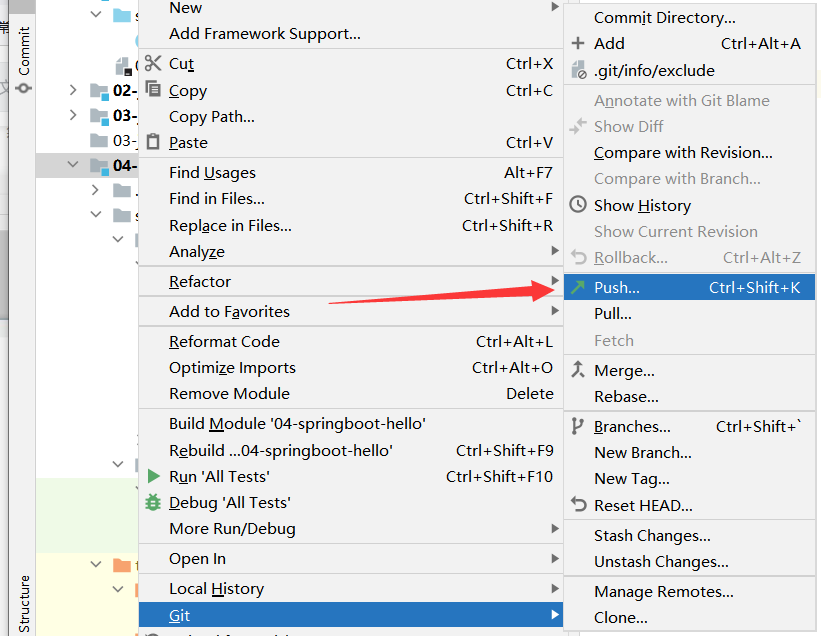Click the Merge icon in Git submenu
This screenshot has width=821, height=636.
tap(578, 370)
